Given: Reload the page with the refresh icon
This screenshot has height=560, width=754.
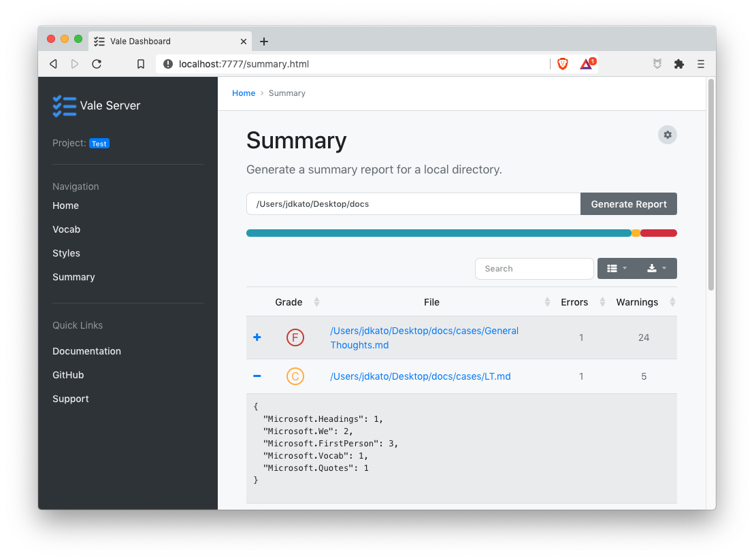Looking at the screenshot, I should tap(97, 64).
